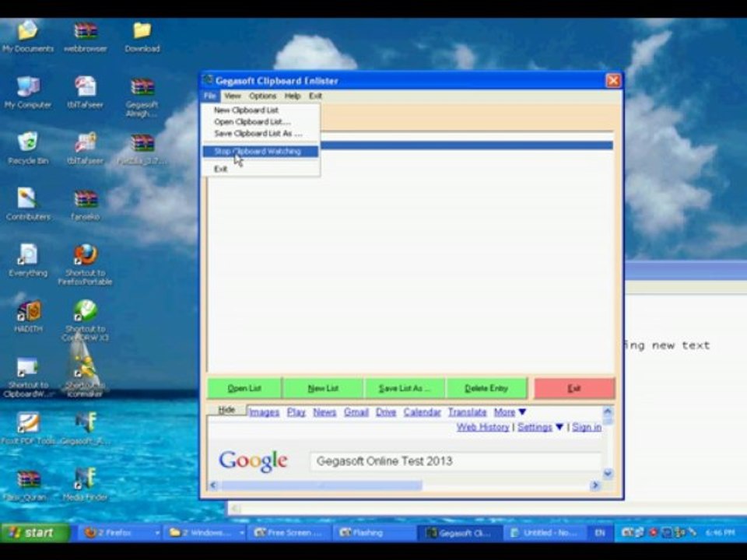The width and height of the screenshot is (747, 560).
Task: Click the Delete Entry button
Action: coord(486,388)
